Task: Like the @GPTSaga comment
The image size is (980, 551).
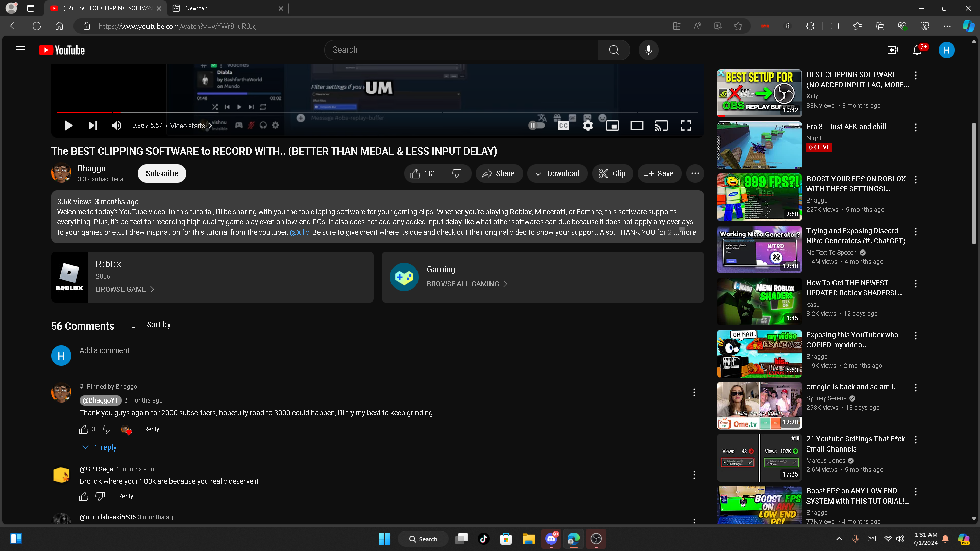Action: click(84, 496)
